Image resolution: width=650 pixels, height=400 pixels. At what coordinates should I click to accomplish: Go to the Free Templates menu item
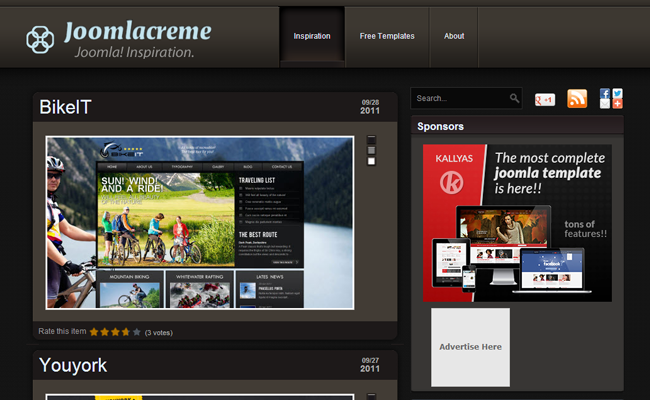[387, 36]
